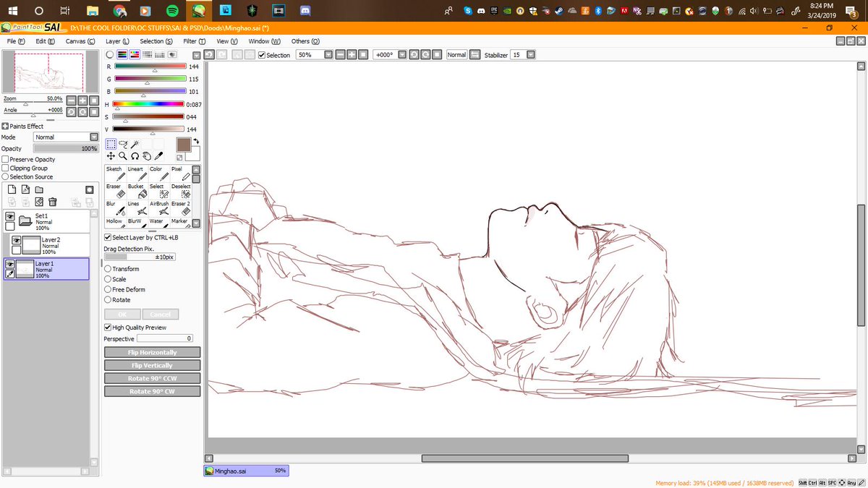Uncheck High Quality Preview

(108, 328)
